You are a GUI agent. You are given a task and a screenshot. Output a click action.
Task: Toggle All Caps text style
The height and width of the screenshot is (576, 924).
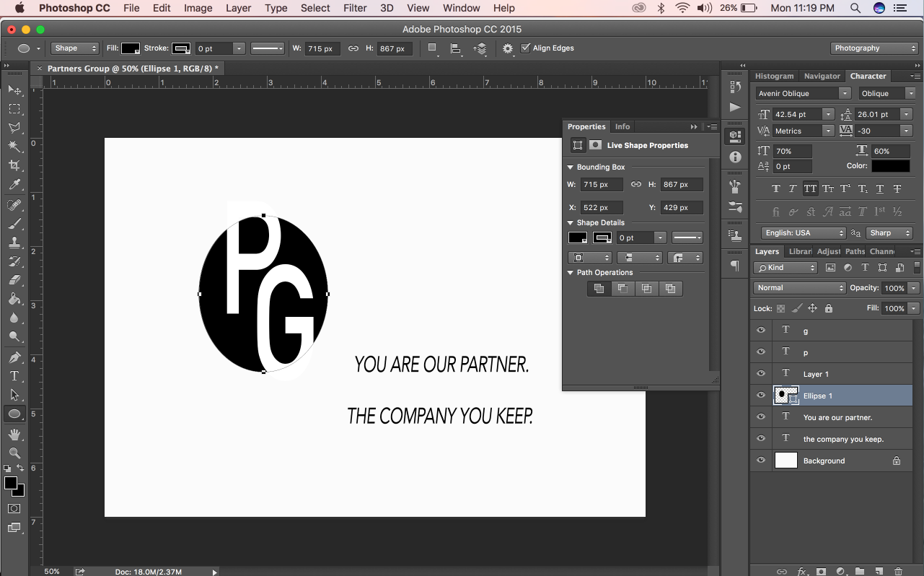(811, 189)
